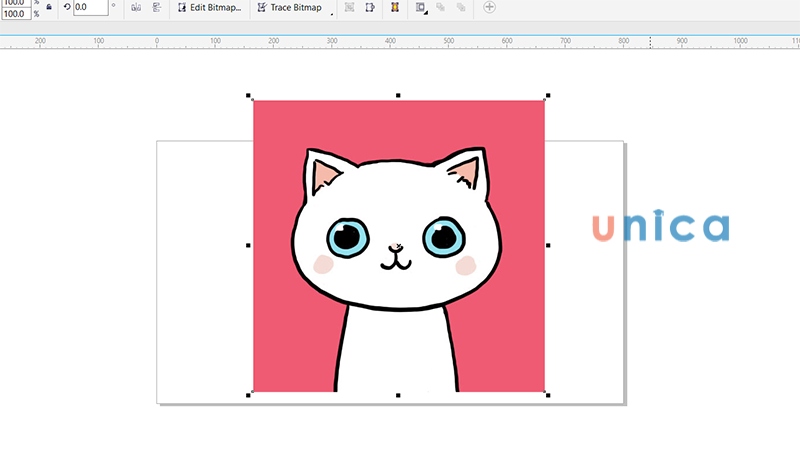This screenshot has width=800, height=450.
Task: Click the Crop Bitmap icon
Action: 349,7
